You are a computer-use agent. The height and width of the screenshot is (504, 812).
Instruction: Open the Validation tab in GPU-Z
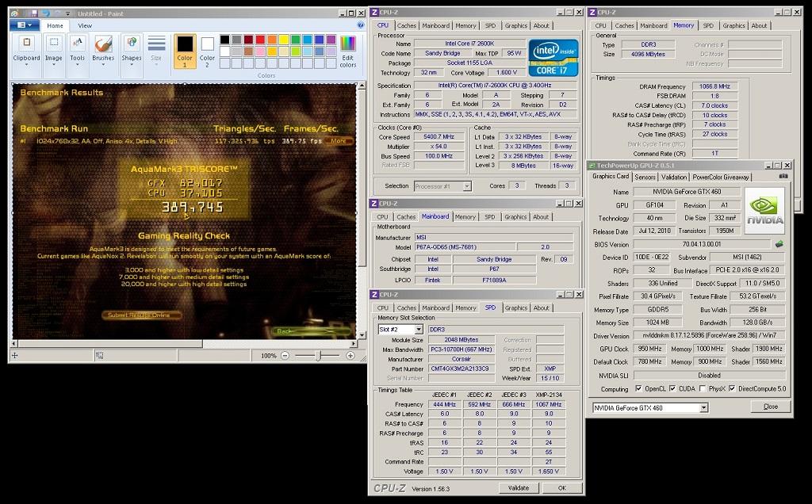(674, 177)
